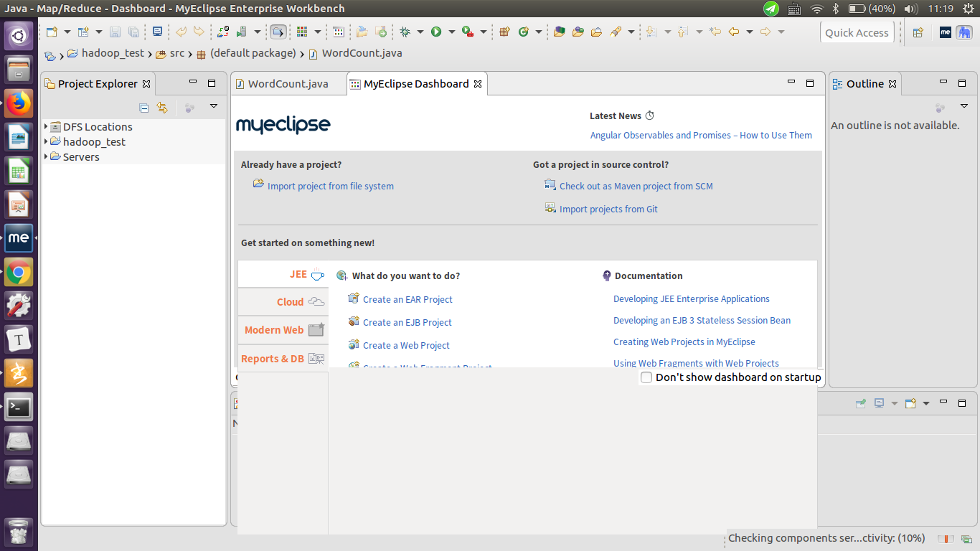Click the Save All icon
Screen dimensions: 980x551
click(133, 32)
